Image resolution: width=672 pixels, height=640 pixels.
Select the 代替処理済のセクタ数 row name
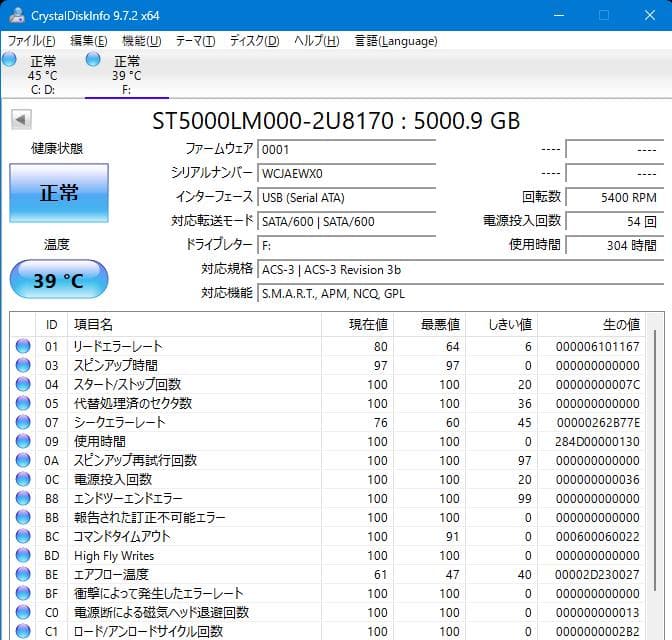pos(133,403)
